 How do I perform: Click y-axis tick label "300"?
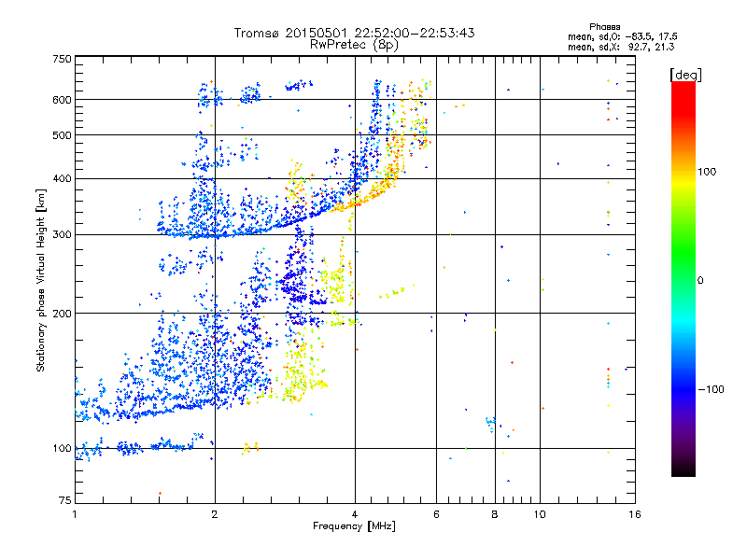[62, 235]
